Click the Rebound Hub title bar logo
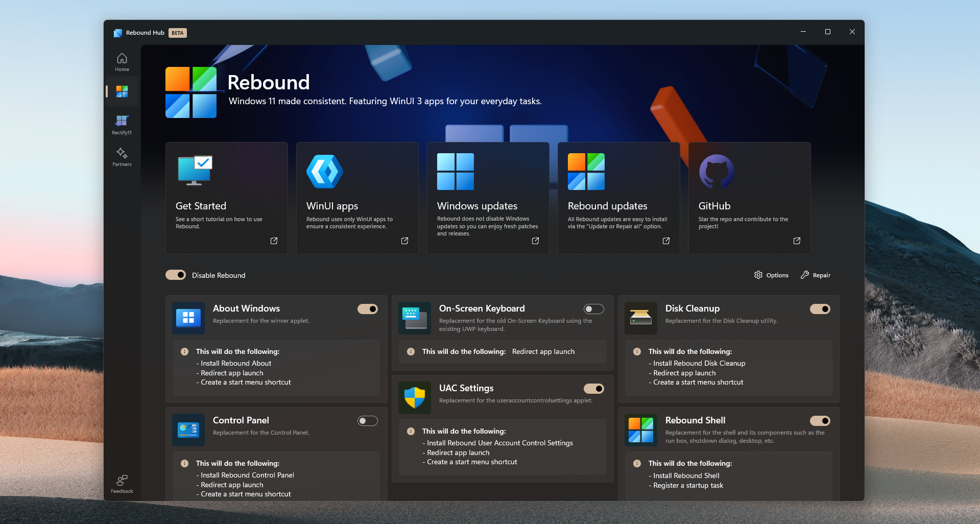The width and height of the screenshot is (980, 524). click(118, 33)
